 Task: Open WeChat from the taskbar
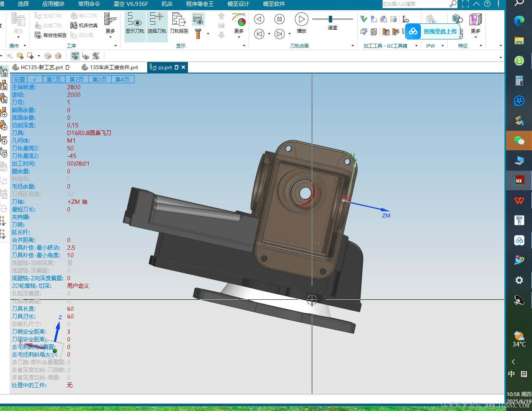point(519,140)
